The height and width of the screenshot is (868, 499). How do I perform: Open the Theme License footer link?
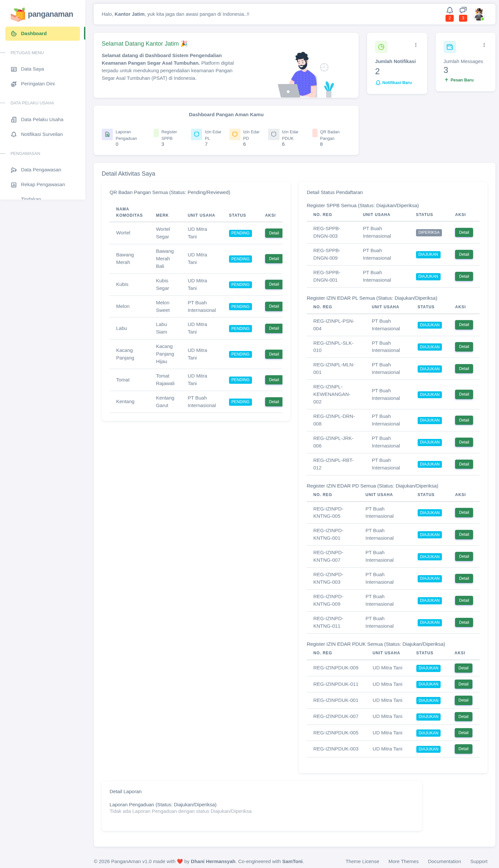point(362,861)
